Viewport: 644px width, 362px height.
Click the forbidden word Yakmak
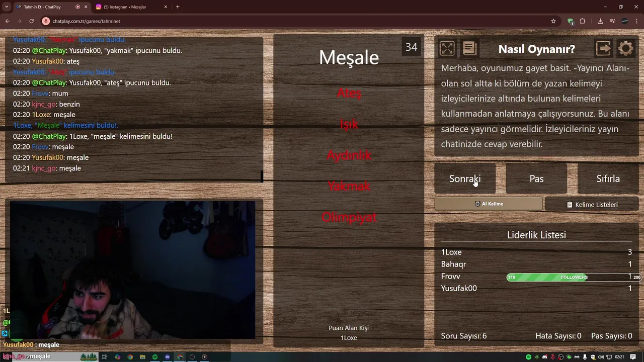pos(349,186)
